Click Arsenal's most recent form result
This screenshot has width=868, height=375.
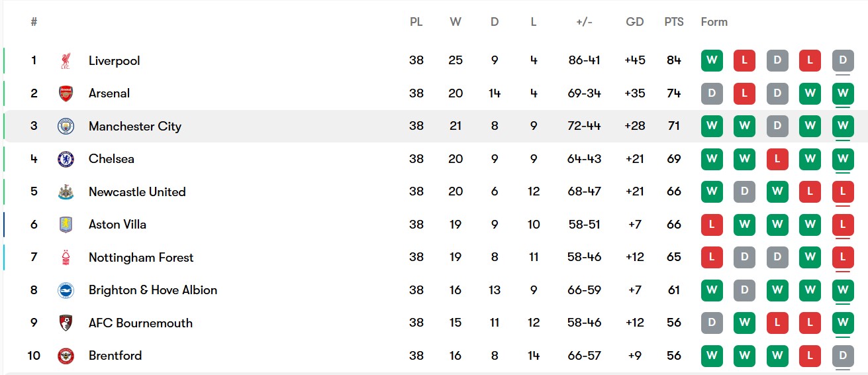point(843,93)
